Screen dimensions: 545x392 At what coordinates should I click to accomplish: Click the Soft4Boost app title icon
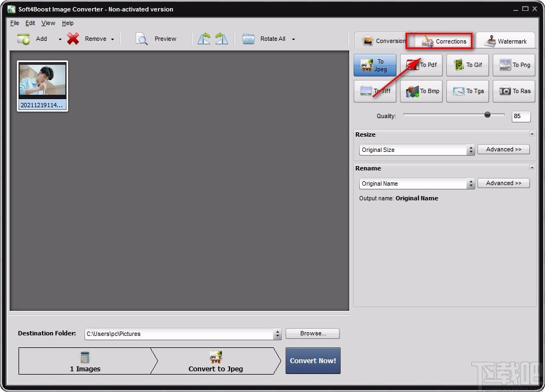(11, 9)
